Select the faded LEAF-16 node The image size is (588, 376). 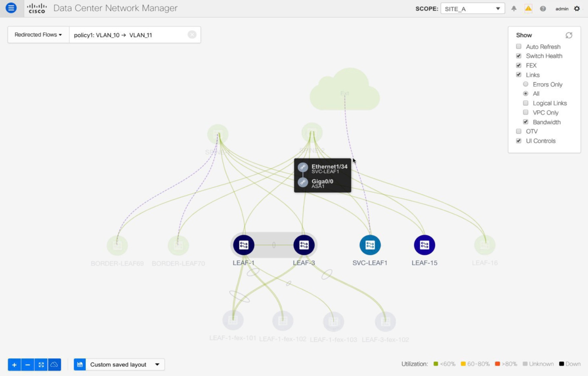(485, 245)
